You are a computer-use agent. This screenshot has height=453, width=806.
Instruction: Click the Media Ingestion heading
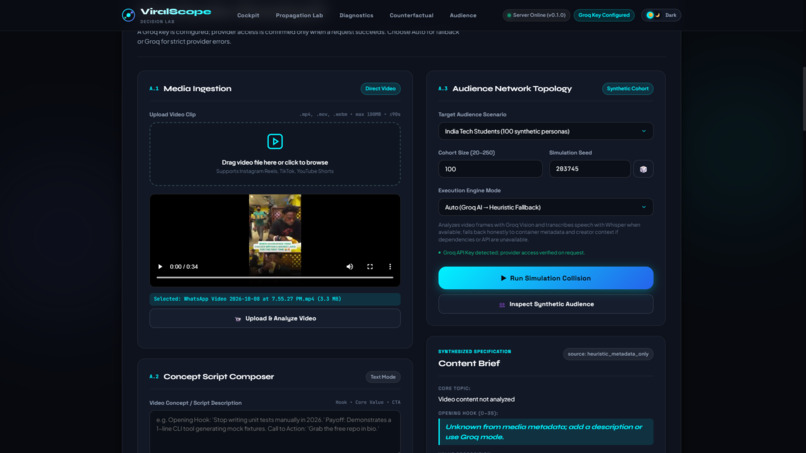pyautogui.click(x=197, y=88)
